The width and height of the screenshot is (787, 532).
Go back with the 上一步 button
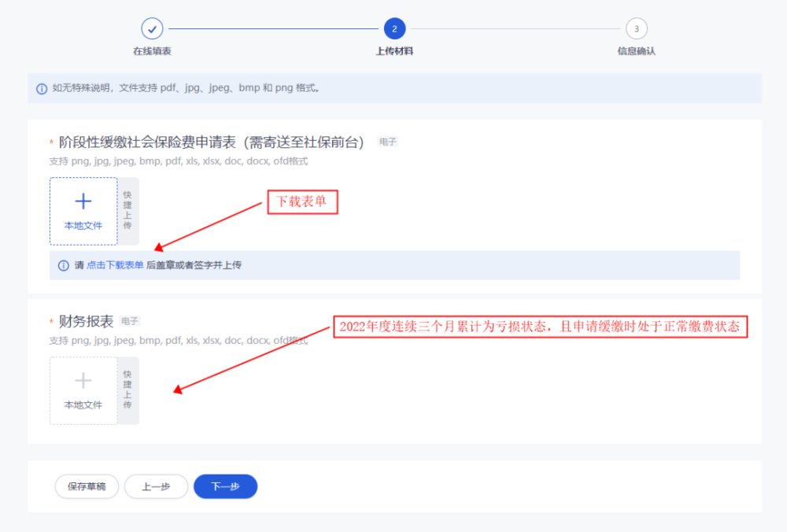click(x=156, y=486)
